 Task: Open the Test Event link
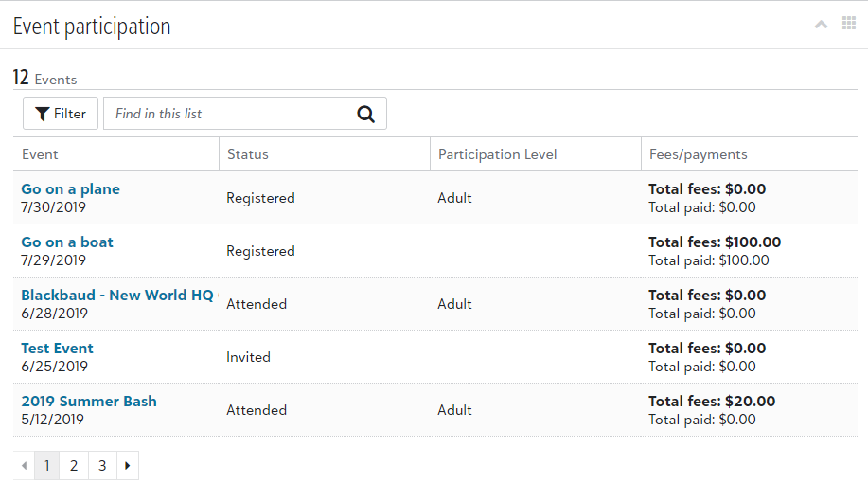pos(57,349)
